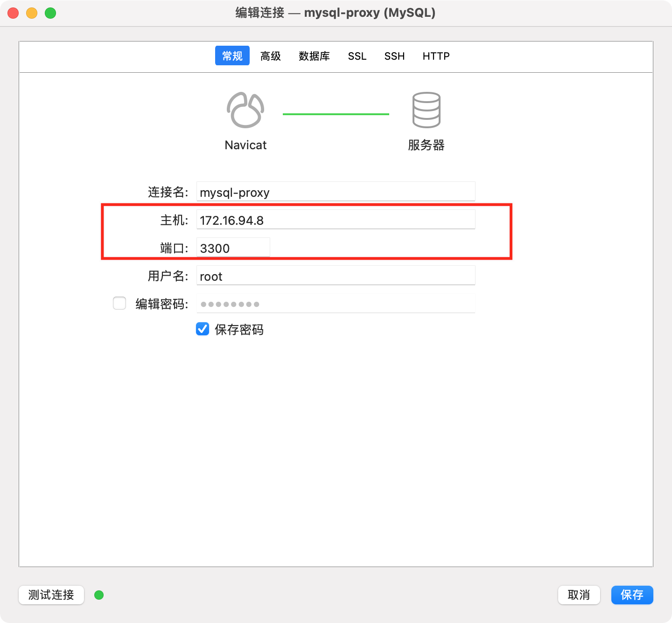The height and width of the screenshot is (623, 672).
Task: Toggle the 编辑密码 checkbox
Action: (x=119, y=303)
